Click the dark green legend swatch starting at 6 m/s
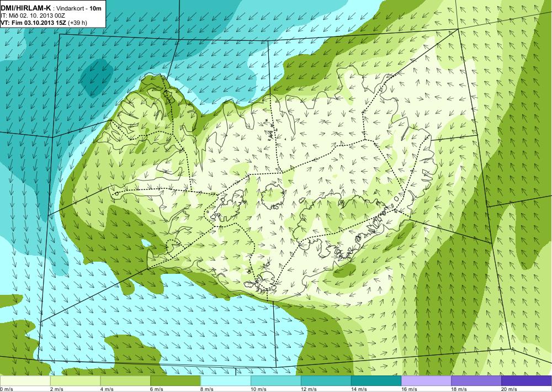The height and width of the screenshot is (392, 552). point(176,381)
